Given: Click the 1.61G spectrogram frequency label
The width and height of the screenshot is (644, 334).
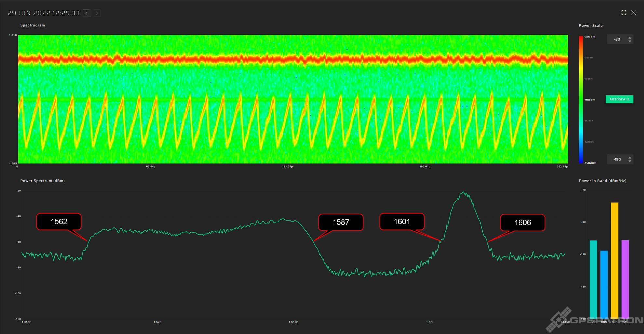Looking at the screenshot, I should (13, 35).
